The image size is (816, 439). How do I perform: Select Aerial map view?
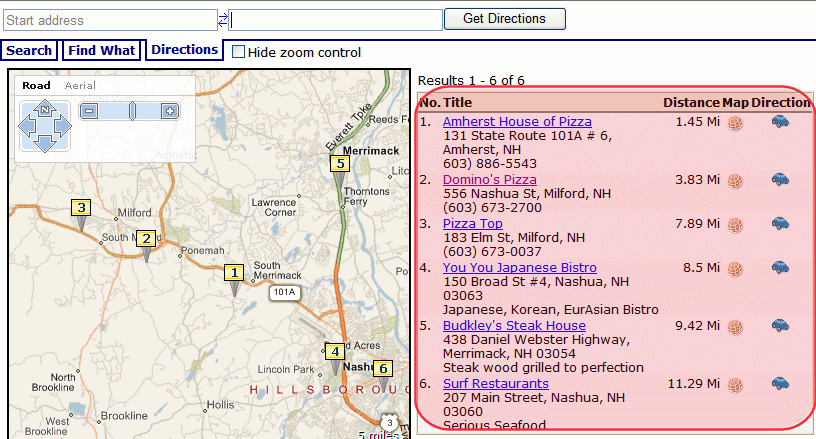80,85
